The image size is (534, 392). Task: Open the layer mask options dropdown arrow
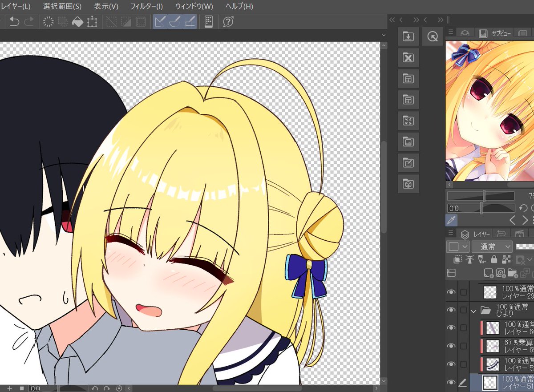coord(530,260)
